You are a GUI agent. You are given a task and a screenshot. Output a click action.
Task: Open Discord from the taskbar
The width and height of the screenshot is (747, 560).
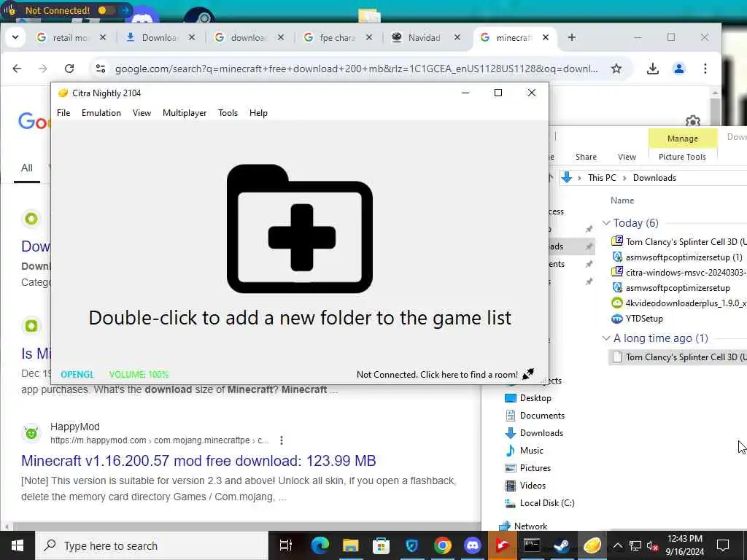[x=472, y=545]
